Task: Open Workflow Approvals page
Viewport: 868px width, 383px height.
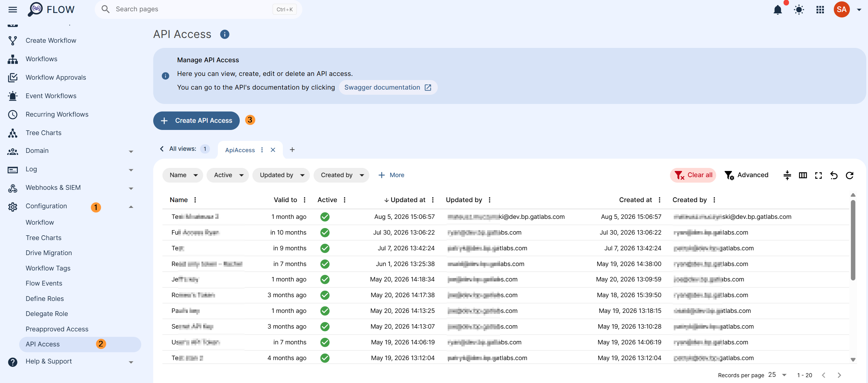Action: pyautogui.click(x=56, y=77)
